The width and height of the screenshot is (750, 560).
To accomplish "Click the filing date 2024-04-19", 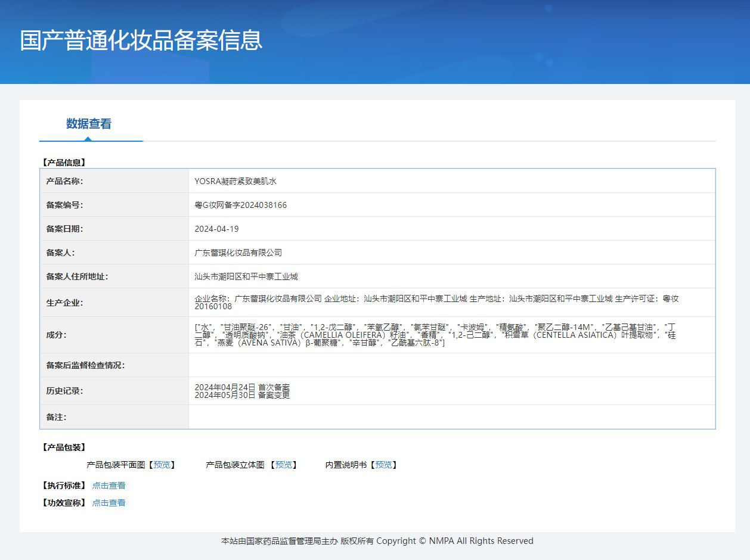I will [216, 229].
